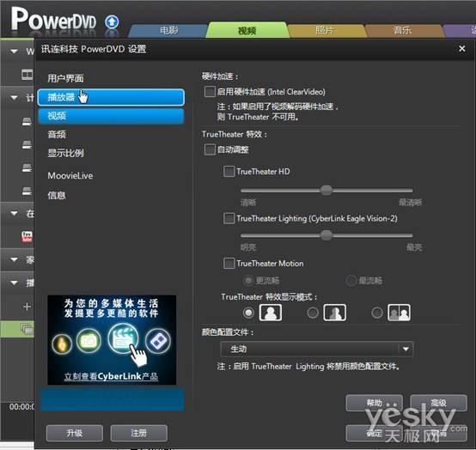Enable the TrueTheater Motion checkbox
476x450 pixels.
(229, 263)
